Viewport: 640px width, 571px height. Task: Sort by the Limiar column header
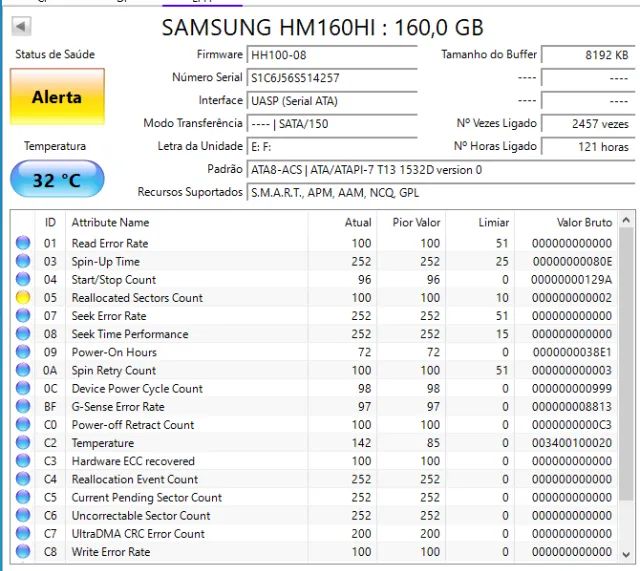[480, 222]
